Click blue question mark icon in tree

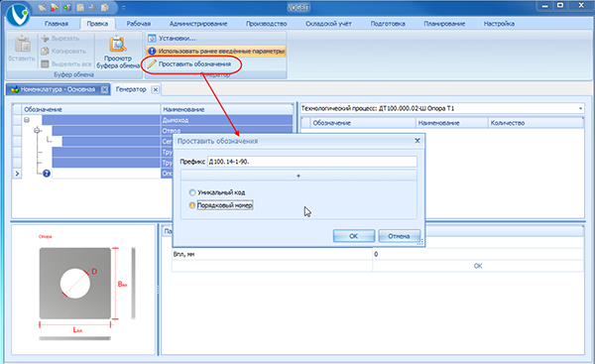click(x=47, y=174)
